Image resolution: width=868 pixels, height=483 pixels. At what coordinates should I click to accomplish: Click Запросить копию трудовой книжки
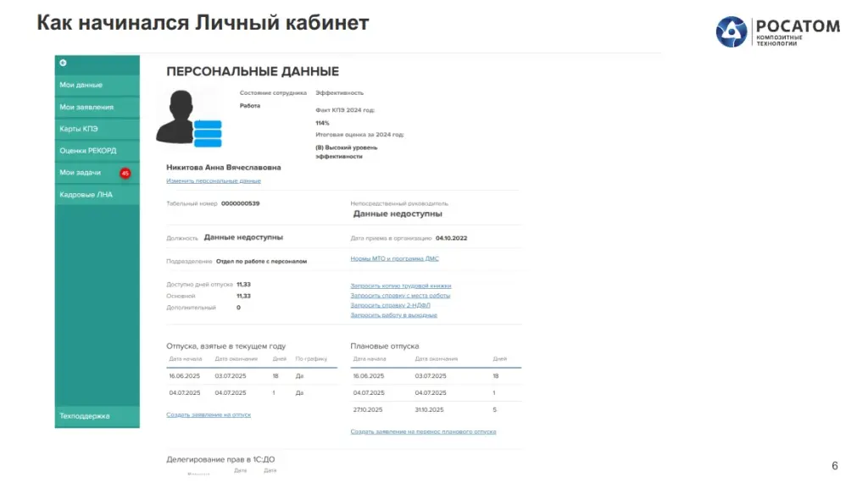(401, 286)
